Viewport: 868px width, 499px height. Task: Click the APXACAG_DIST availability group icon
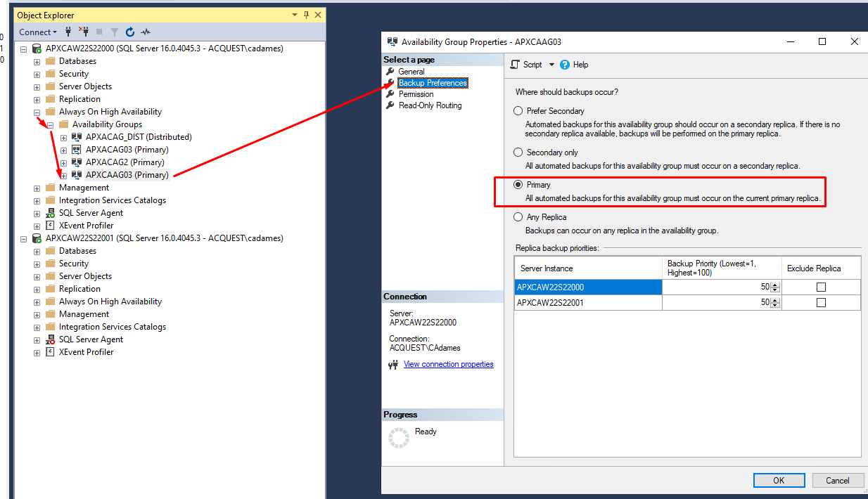point(77,137)
